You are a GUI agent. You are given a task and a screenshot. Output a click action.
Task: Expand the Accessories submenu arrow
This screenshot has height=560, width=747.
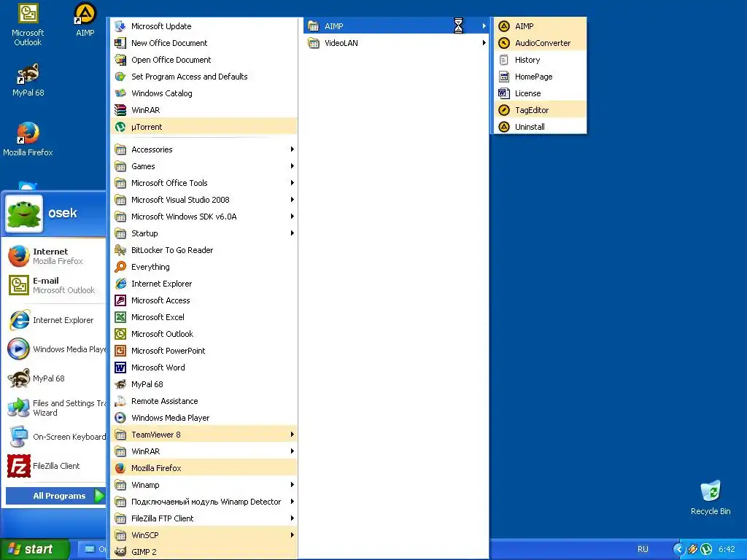pyautogui.click(x=292, y=149)
